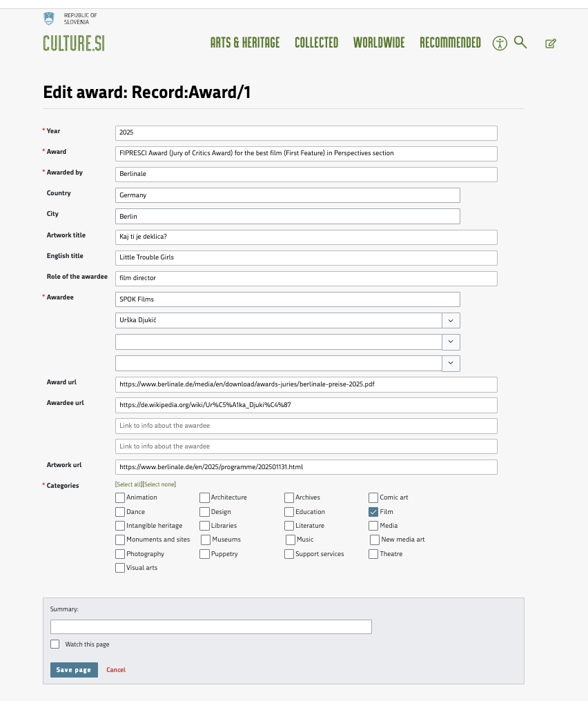Viewport: 588px width, 701px height.
Task: Enable Watch this page checkbox
Action: tap(55, 644)
